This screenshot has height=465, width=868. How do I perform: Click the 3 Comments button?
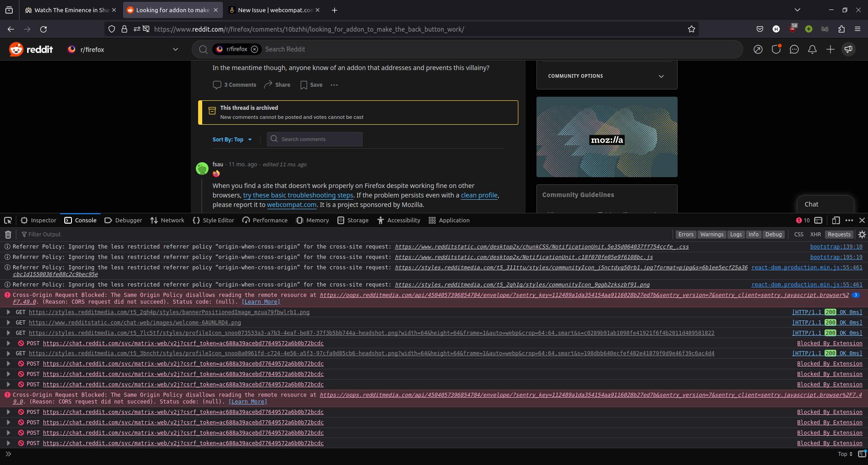click(x=234, y=85)
